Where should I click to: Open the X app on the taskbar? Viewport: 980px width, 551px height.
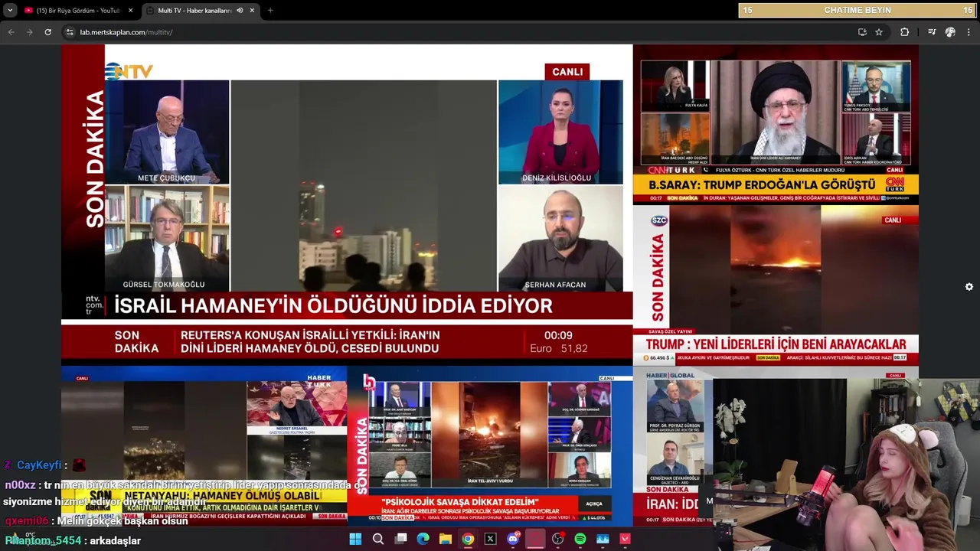(491, 539)
